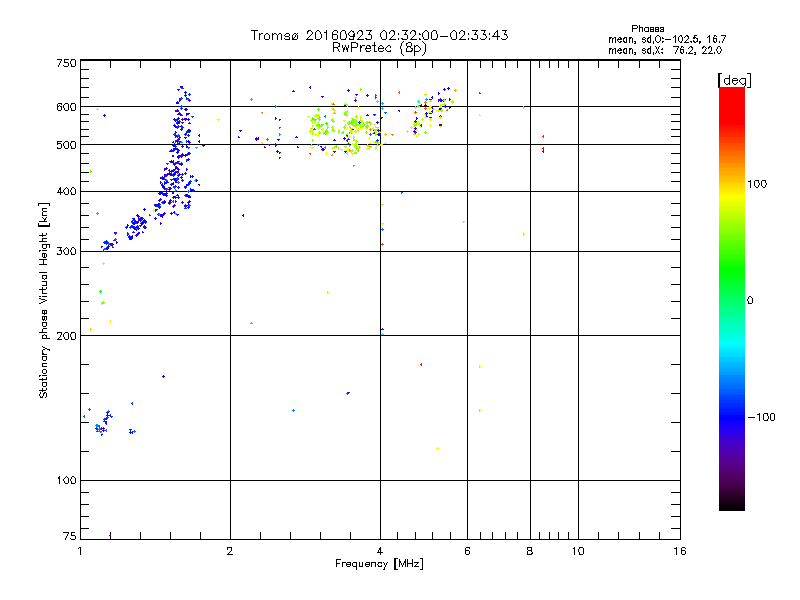The height and width of the screenshot is (600, 800).
Task: Click the y-axis tick label '400'
Action: [x=66, y=191]
